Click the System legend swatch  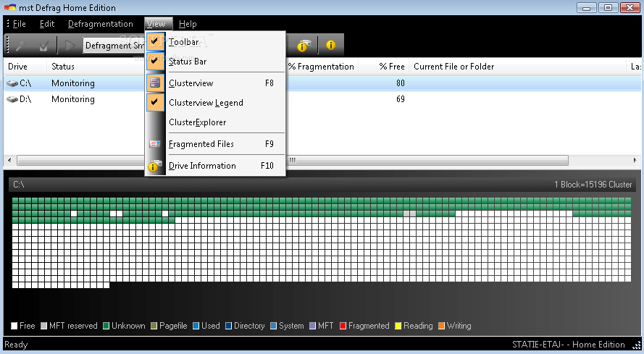click(274, 326)
